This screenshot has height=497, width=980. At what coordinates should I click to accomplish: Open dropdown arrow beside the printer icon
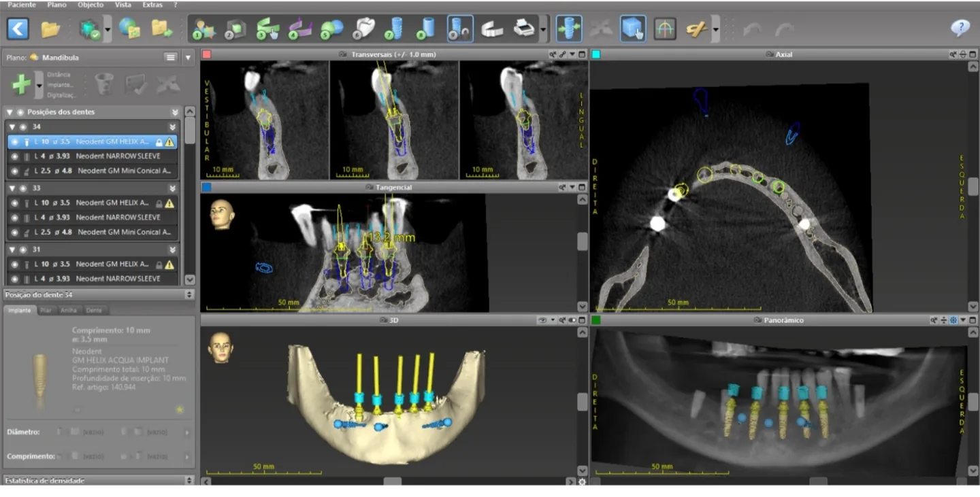pos(542,29)
